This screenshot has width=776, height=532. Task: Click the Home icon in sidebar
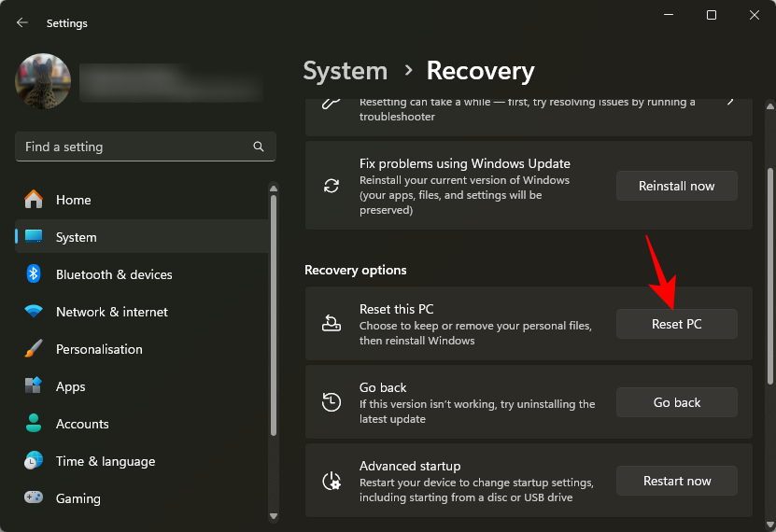pos(34,200)
